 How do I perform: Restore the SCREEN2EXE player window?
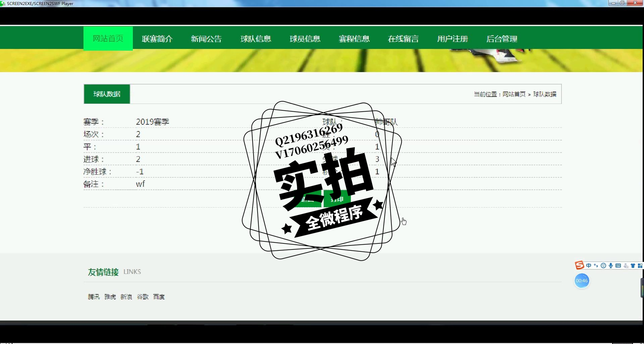[622, 3]
